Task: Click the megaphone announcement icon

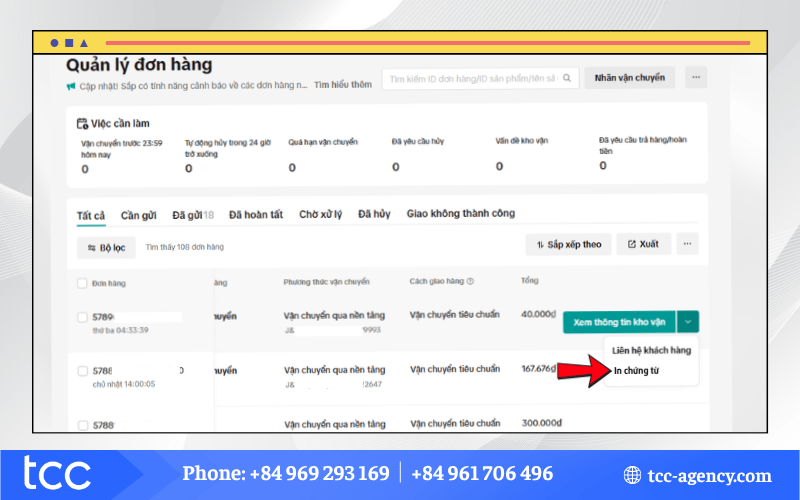Action: tap(71, 86)
